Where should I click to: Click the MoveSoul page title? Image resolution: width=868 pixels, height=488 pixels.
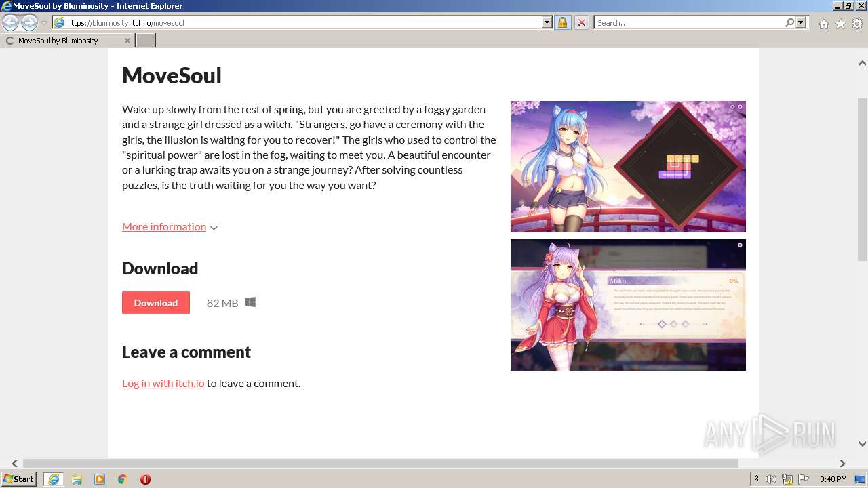pos(172,75)
